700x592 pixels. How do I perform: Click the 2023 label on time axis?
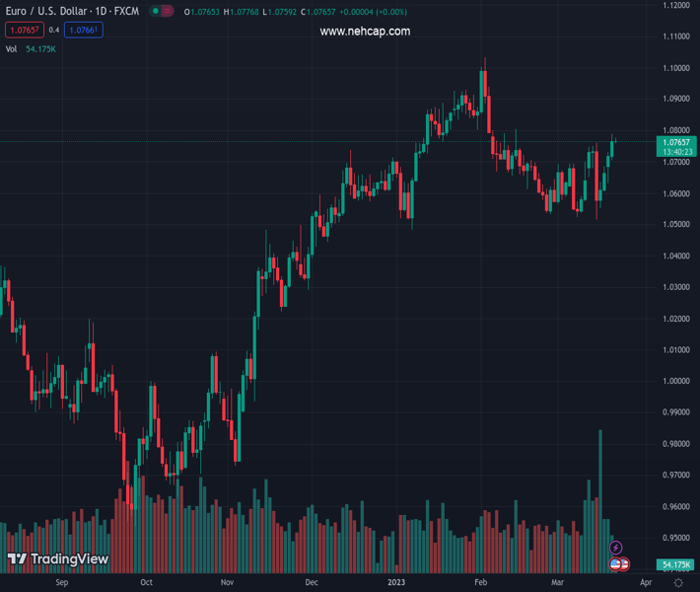[395, 583]
